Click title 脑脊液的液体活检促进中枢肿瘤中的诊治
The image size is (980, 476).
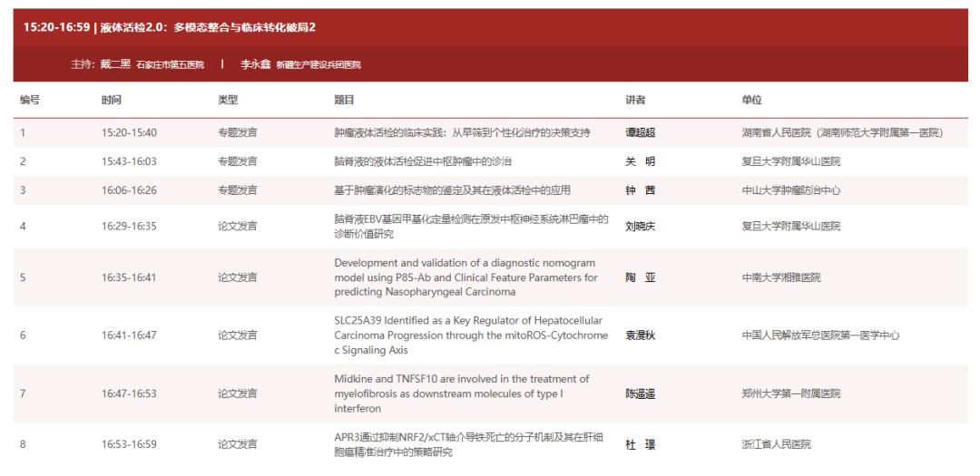(423, 161)
